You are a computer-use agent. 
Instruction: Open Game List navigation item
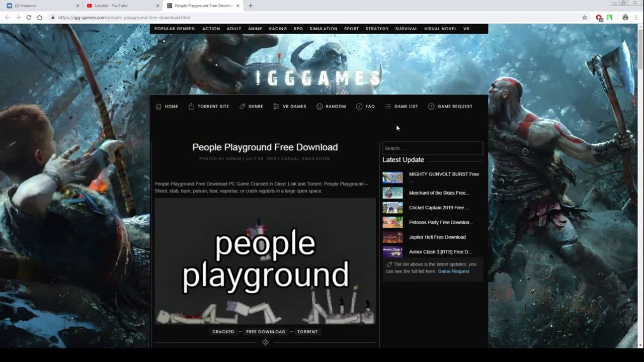[406, 107]
